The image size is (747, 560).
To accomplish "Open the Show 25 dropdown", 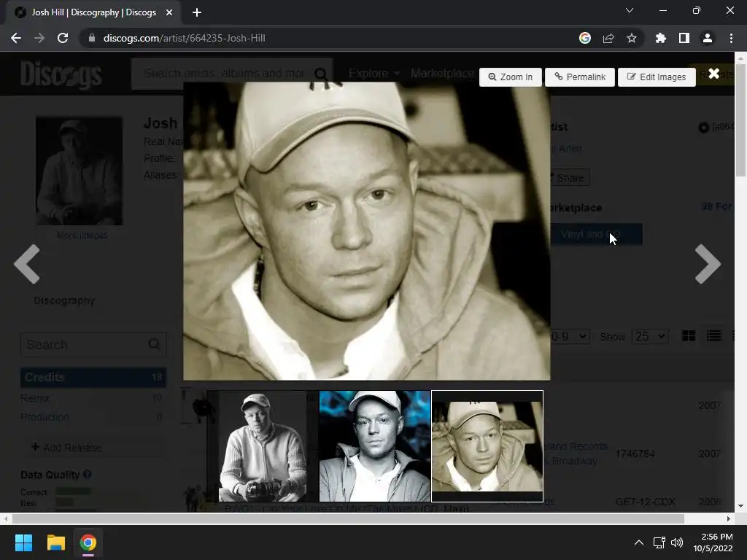I will click(x=650, y=337).
